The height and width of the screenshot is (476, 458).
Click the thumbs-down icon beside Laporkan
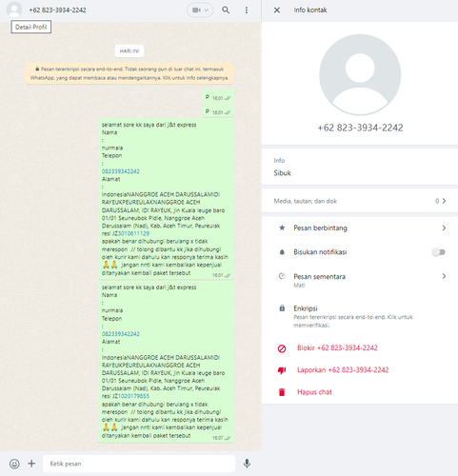click(282, 370)
